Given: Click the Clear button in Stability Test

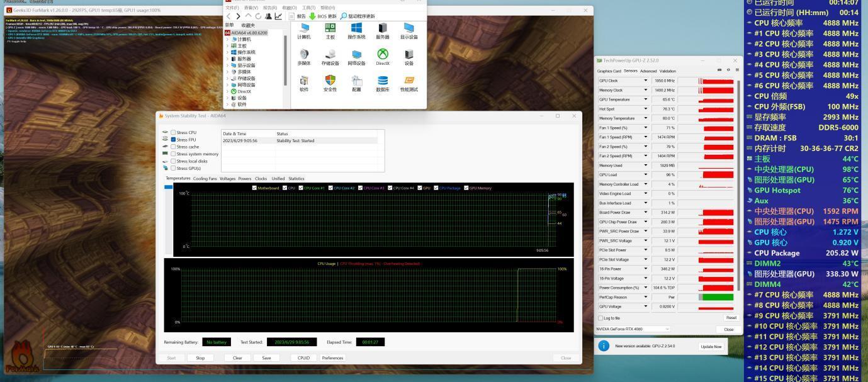Looking at the screenshot, I should (237, 358).
